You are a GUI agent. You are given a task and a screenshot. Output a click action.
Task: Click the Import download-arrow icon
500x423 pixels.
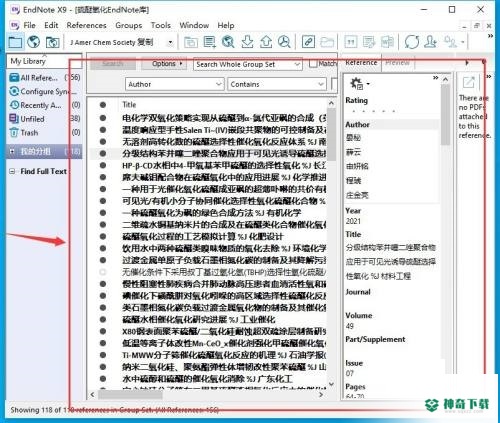point(247,42)
